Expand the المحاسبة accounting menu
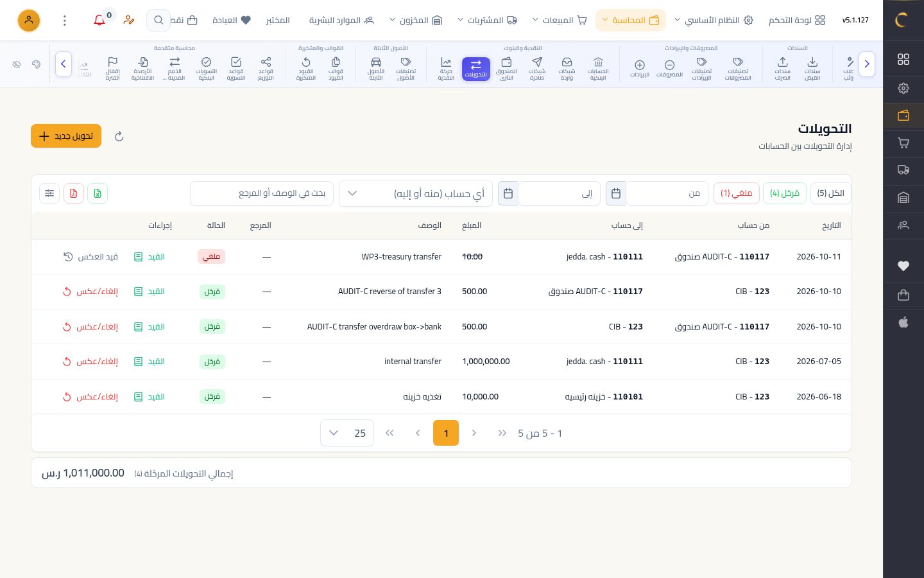 coord(631,21)
